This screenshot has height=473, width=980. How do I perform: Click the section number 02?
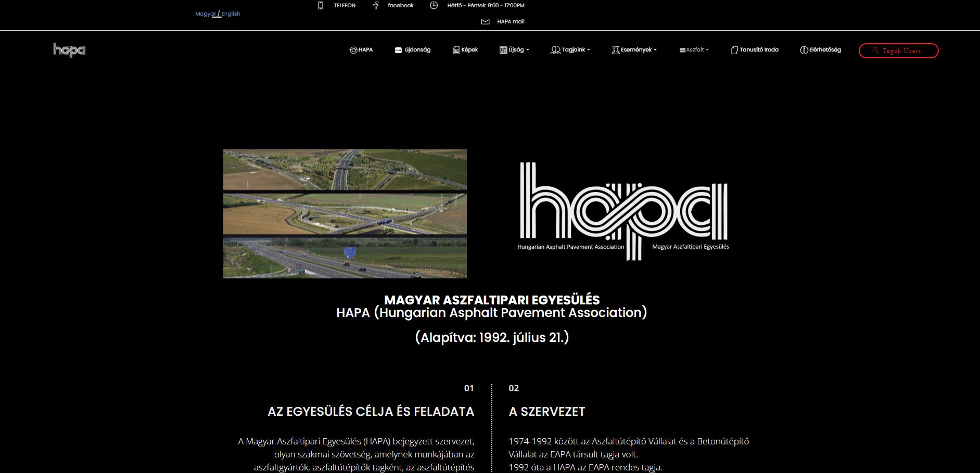(x=514, y=388)
